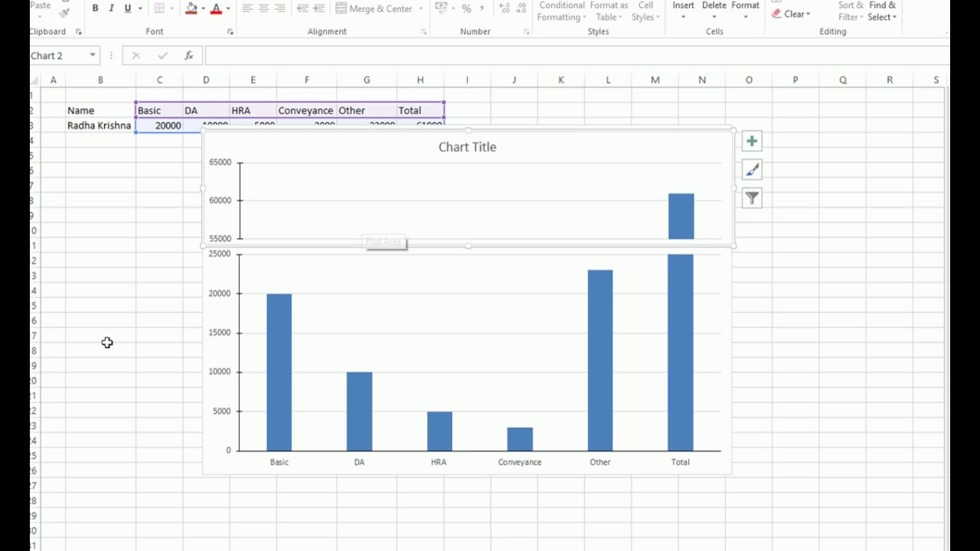
Task: Open Sort & Filter menu
Action: point(851,11)
